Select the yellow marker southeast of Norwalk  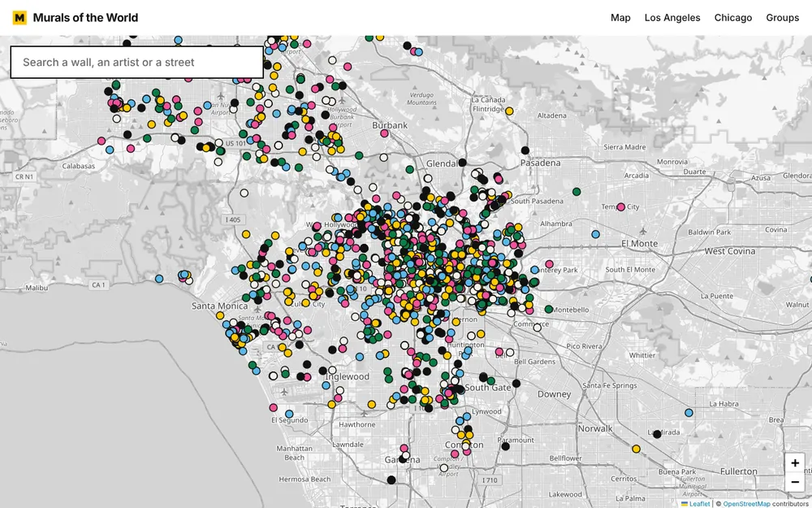(x=636, y=449)
